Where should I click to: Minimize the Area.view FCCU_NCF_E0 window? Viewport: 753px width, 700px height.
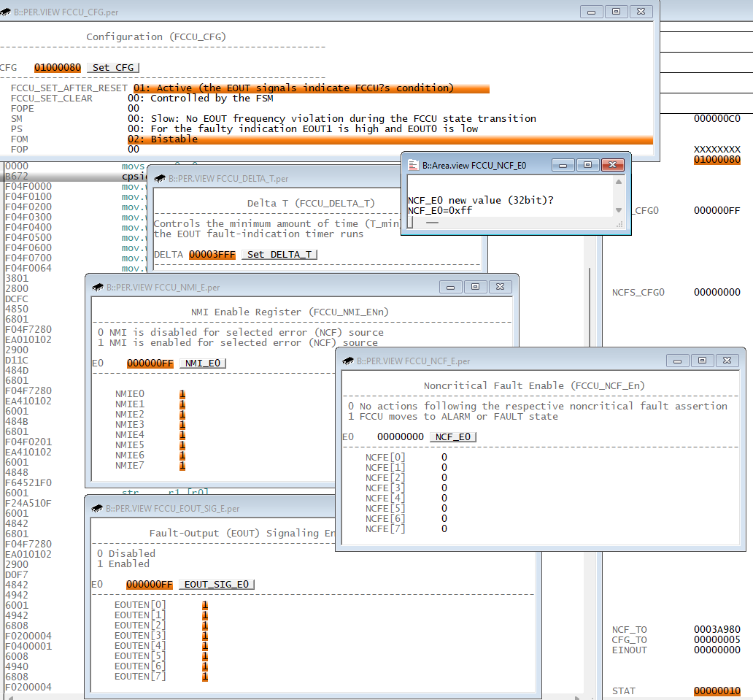(x=563, y=165)
